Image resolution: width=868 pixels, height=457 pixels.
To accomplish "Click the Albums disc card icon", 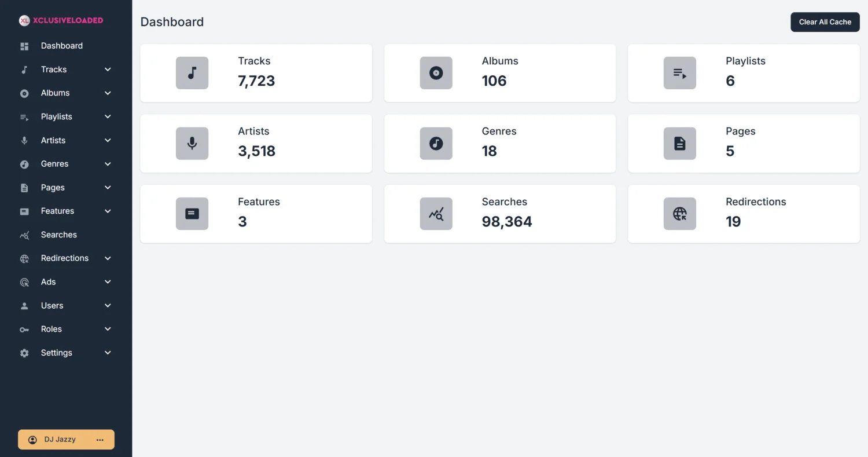I will 436,73.
